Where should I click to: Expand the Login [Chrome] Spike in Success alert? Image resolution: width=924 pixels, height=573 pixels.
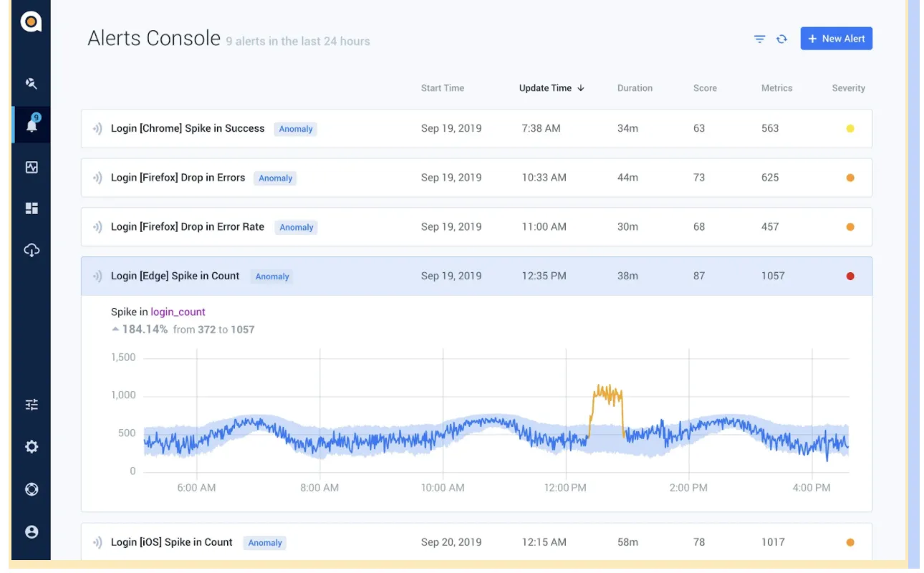point(188,129)
